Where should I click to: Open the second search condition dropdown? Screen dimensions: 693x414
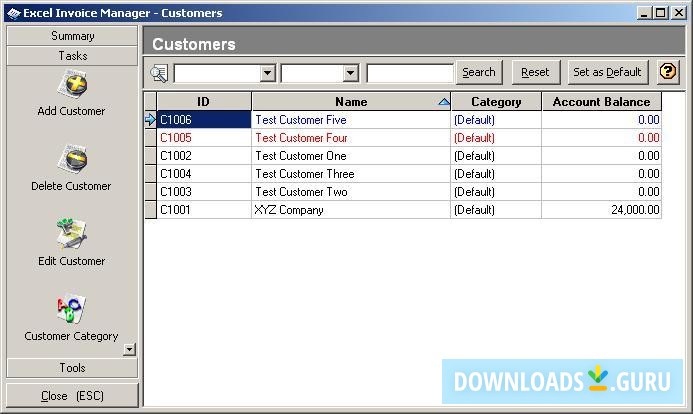pyautogui.click(x=350, y=73)
